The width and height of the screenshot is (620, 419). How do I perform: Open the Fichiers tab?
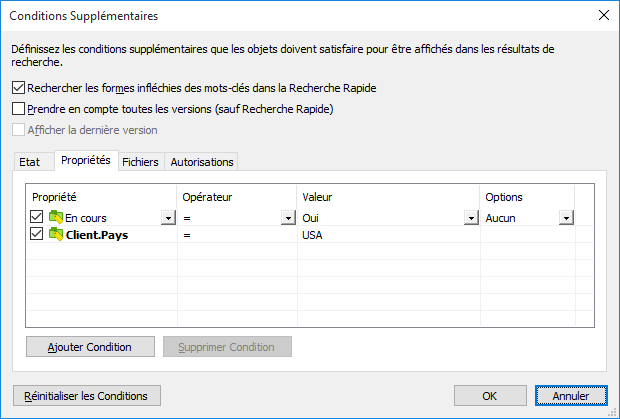pos(140,162)
